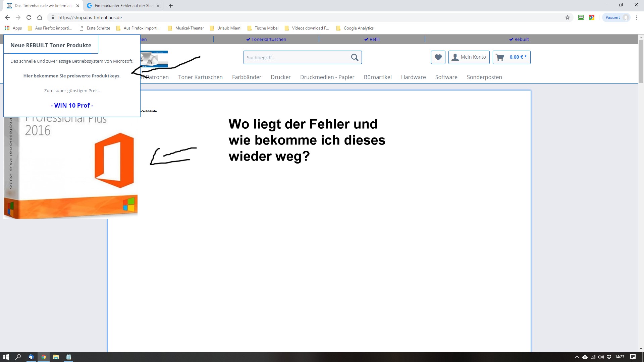Open the Tische Möbel bookmark folder

pos(263,28)
